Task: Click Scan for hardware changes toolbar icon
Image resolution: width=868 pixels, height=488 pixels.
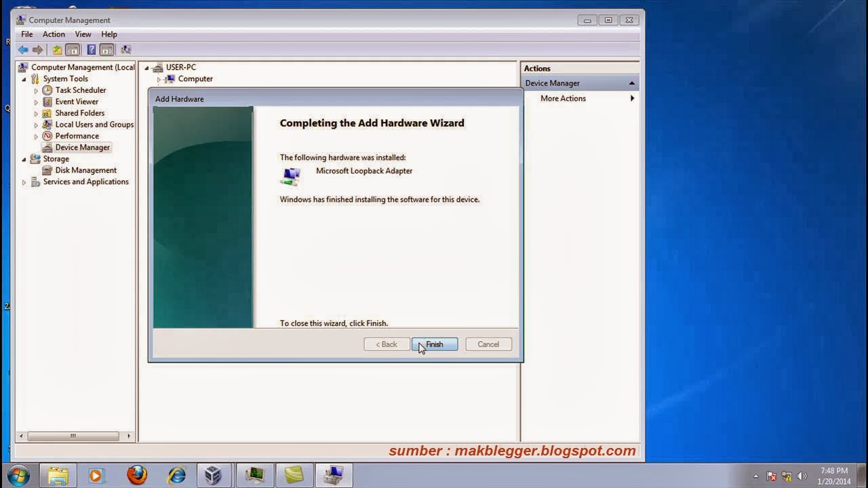Action: click(x=126, y=49)
